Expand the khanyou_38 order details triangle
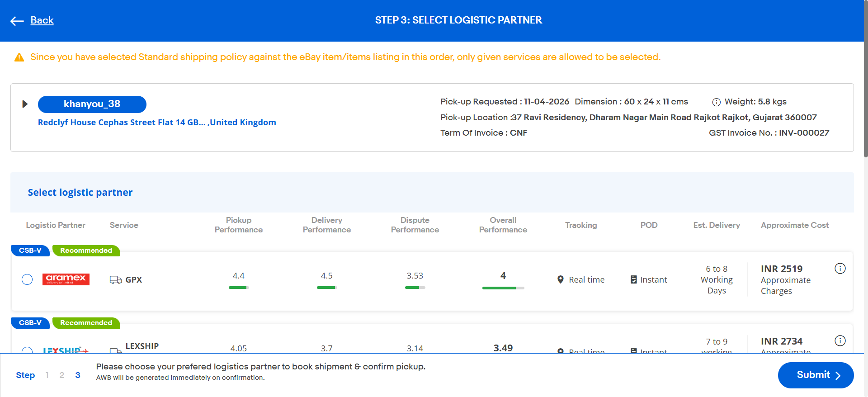 click(x=25, y=104)
